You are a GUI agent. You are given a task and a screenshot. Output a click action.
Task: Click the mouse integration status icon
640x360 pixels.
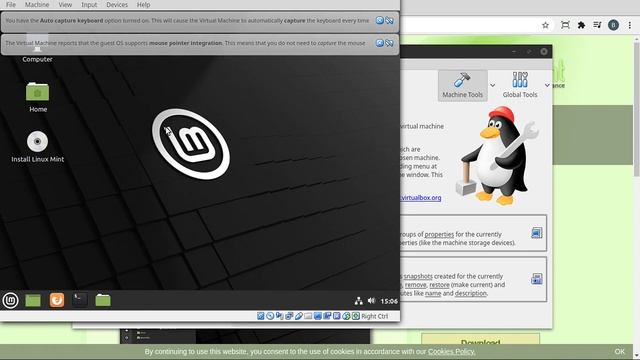(346, 316)
